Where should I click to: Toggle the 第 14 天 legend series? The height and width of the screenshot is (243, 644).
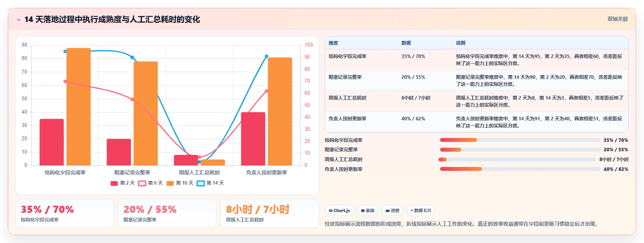(211, 183)
